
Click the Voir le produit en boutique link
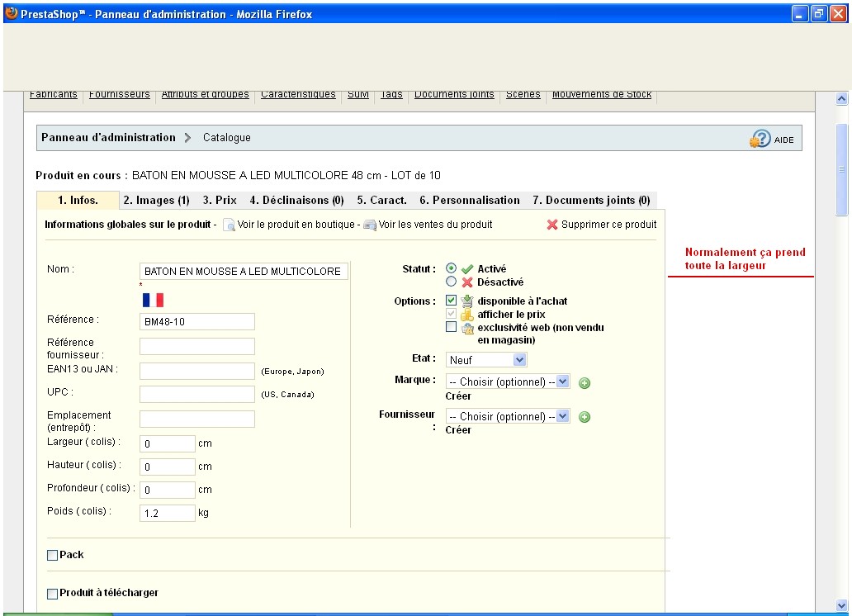click(x=296, y=225)
